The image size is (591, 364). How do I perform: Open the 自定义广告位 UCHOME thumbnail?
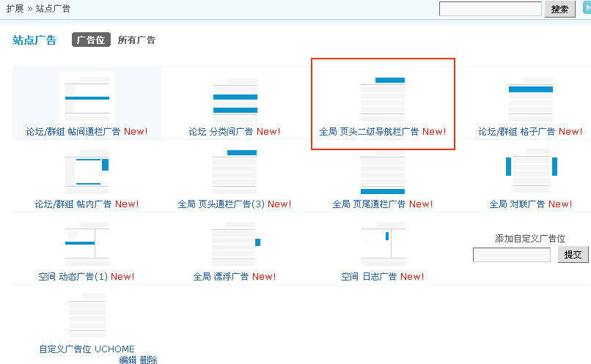[x=87, y=316]
